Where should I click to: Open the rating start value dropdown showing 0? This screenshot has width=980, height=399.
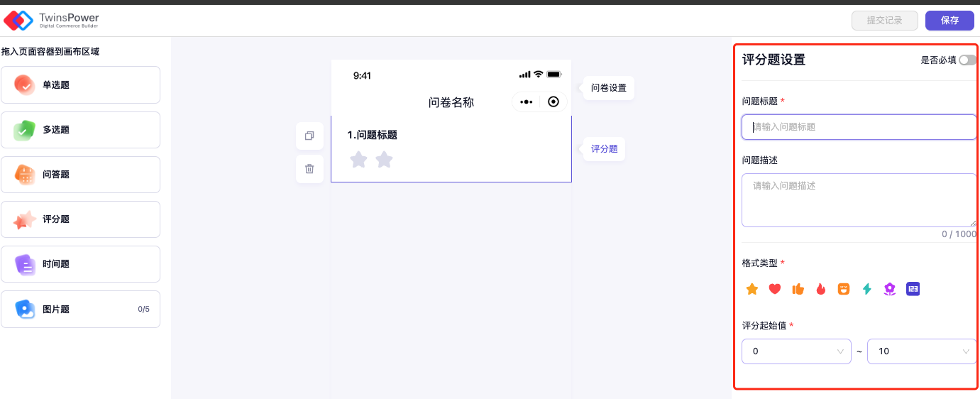tap(795, 351)
